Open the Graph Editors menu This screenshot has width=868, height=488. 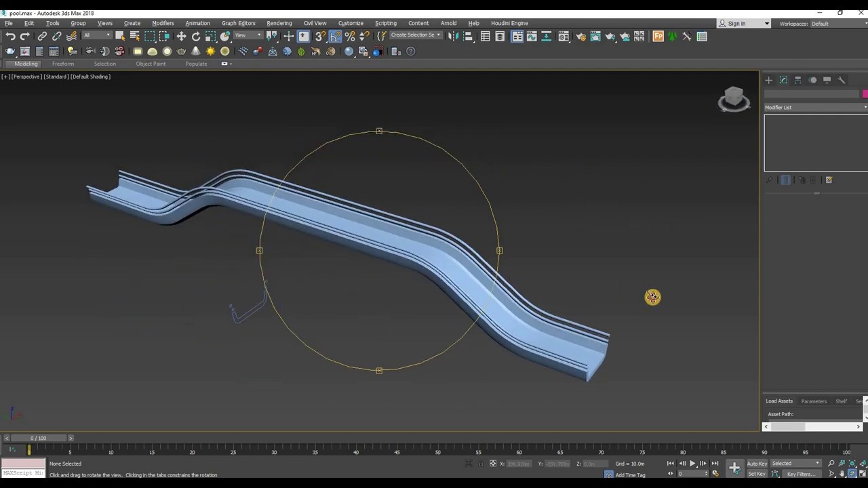pos(238,23)
